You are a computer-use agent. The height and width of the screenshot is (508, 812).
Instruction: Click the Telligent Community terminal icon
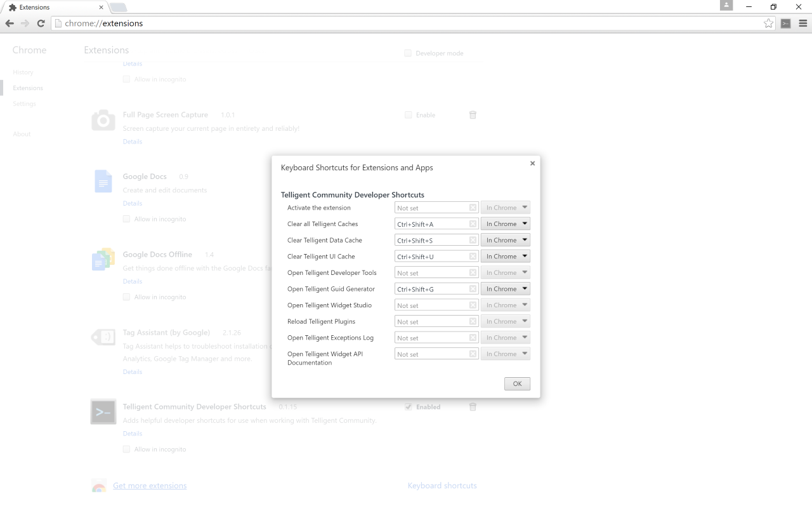(x=103, y=411)
